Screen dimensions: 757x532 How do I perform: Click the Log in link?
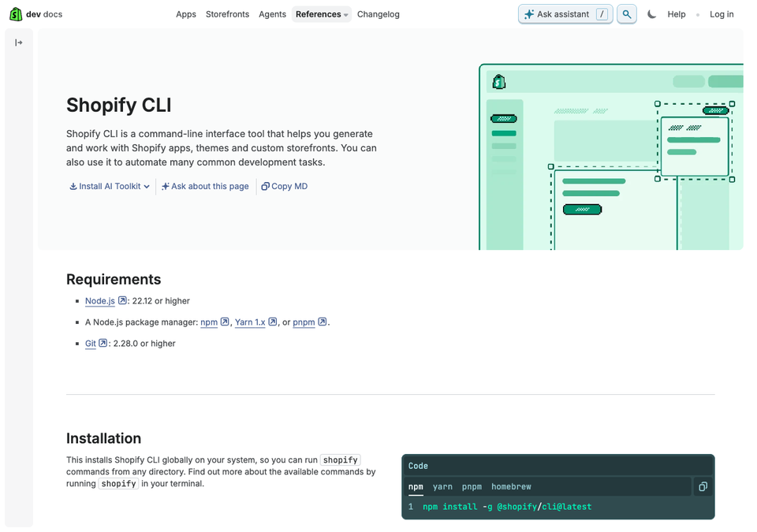coord(722,14)
